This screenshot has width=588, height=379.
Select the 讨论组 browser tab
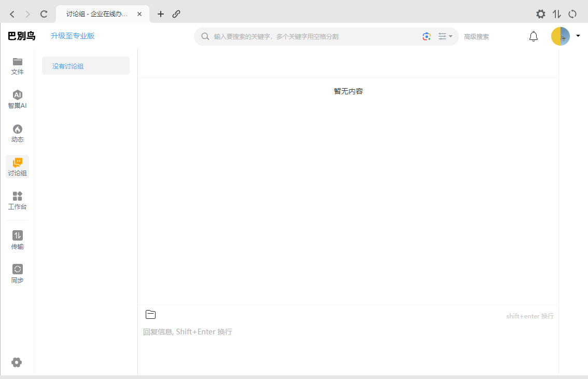tap(102, 14)
